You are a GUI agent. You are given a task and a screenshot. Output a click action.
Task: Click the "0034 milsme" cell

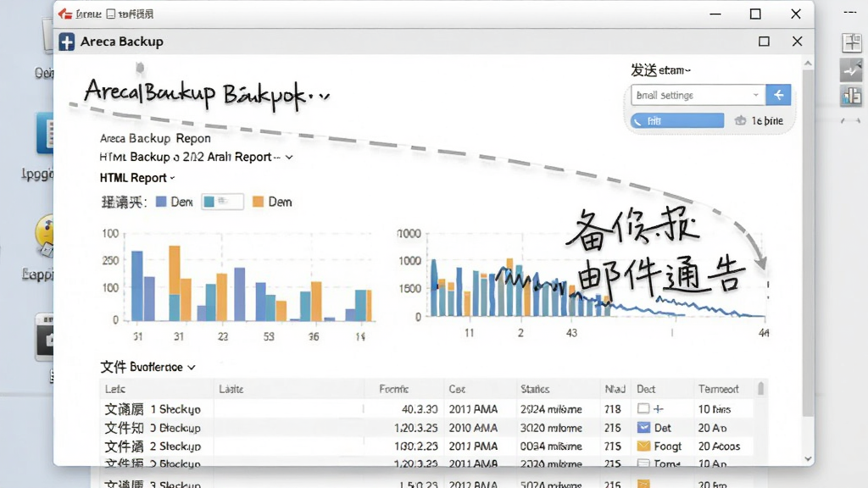(551, 446)
